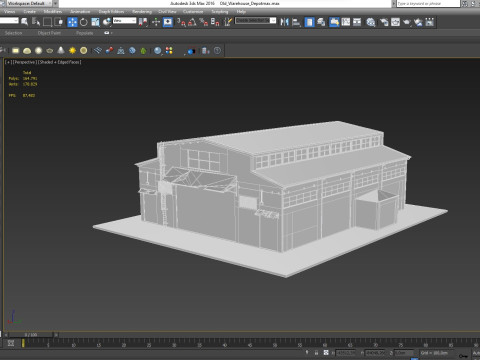This screenshot has width=480, height=360.
Task: Toggle the Selection Lock icon
Action: [316, 353]
